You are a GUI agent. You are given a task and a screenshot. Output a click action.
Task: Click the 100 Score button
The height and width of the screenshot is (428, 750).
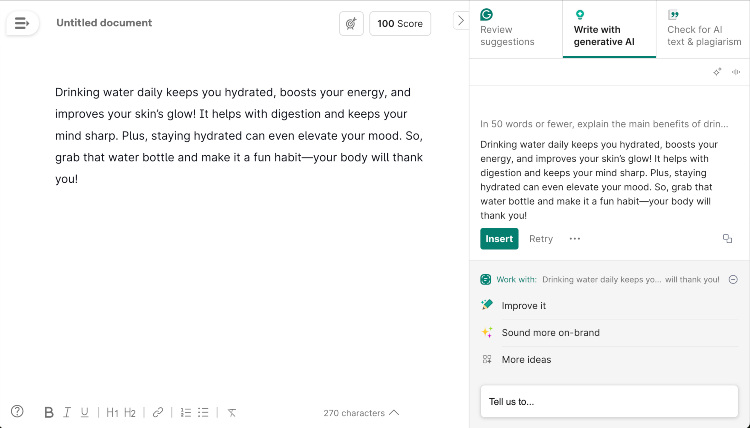click(x=400, y=23)
